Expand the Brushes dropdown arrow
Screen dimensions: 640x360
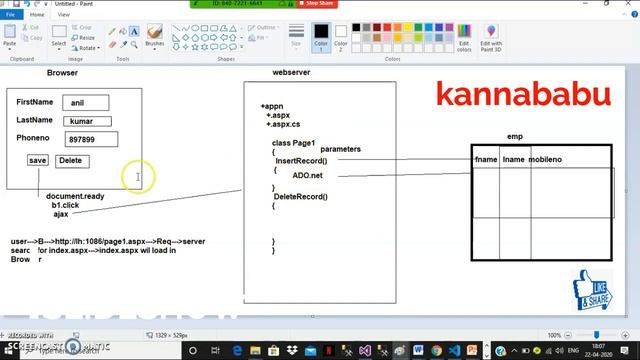coord(155,49)
